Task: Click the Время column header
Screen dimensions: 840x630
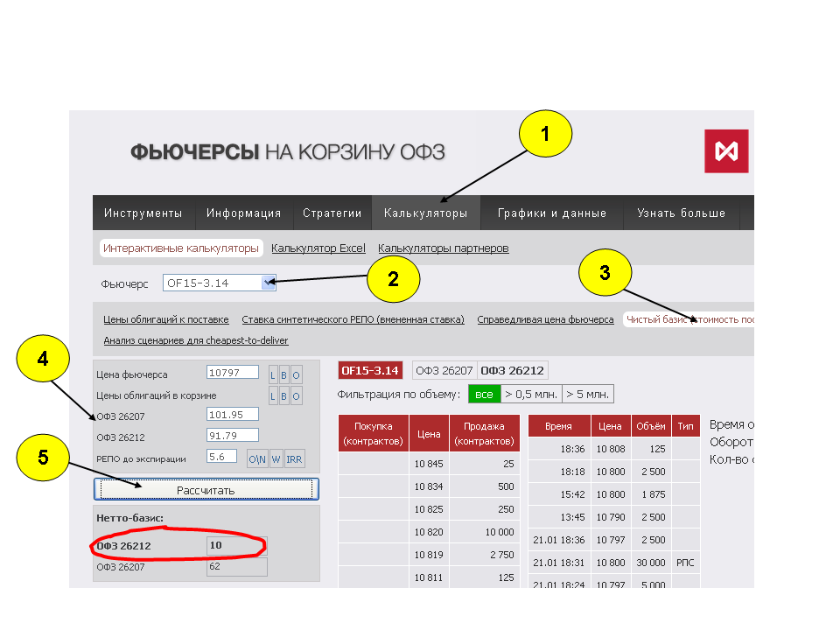Action: pyautogui.click(x=559, y=426)
